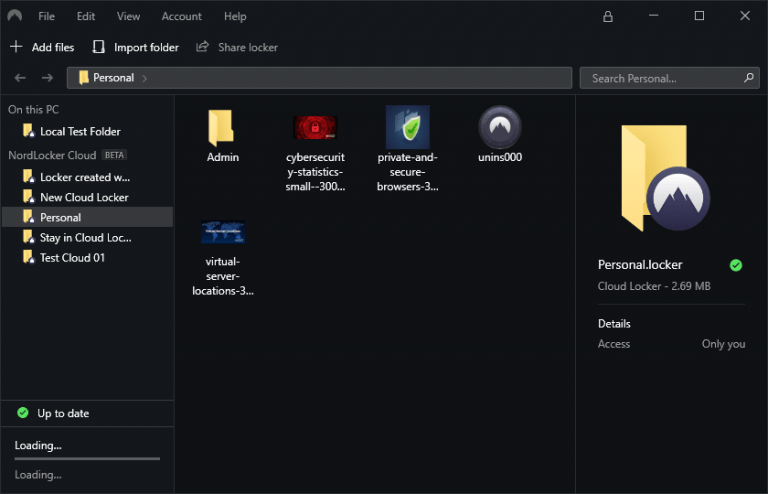Go forward with the right arrow
Image resolution: width=768 pixels, height=494 pixels.
[48, 78]
